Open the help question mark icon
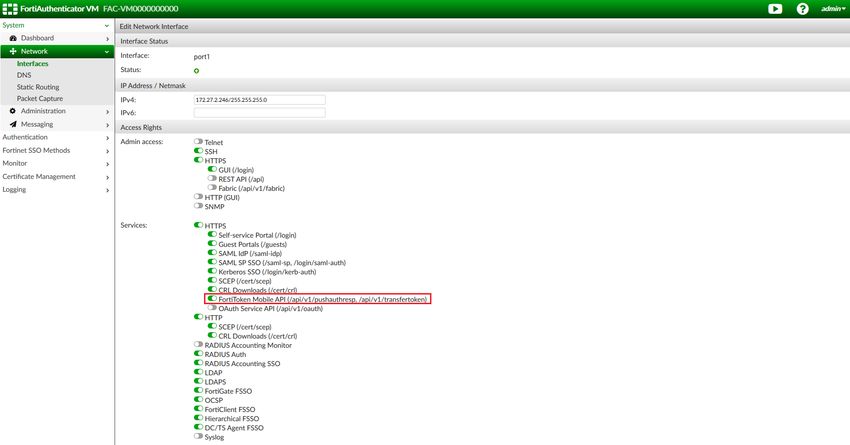Viewport: 850px width, 445px height. pos(802,9)
